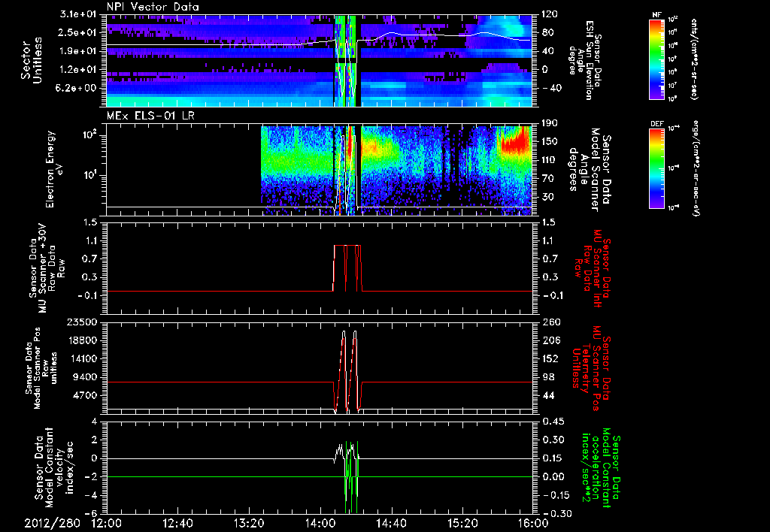Click the 110 scanner angle tick label
Viewport: 770px width, 532px height.
pos(550,160)
